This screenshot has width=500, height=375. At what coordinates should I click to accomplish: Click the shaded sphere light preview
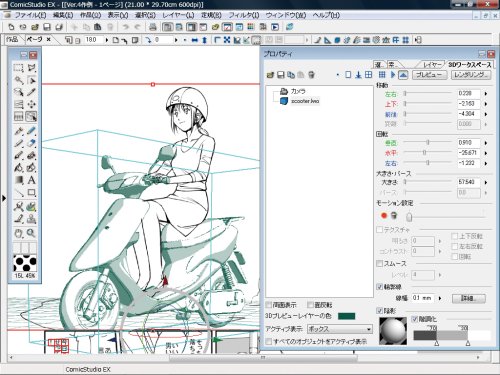393,331
